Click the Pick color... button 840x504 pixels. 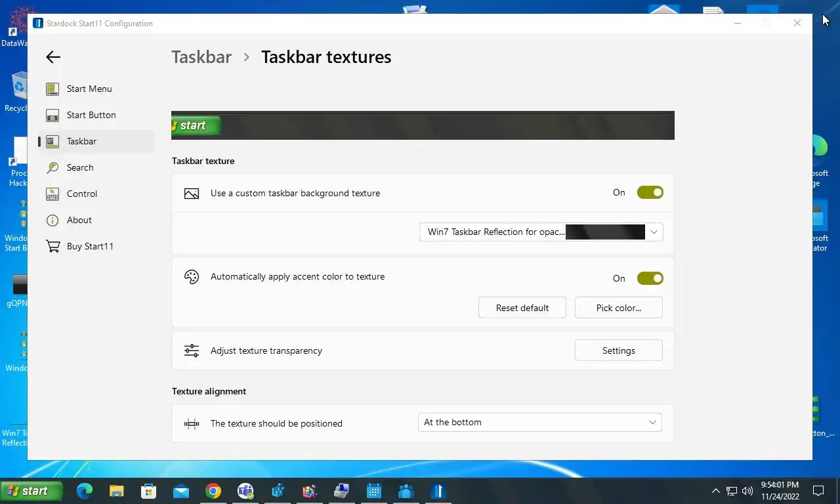(619, 308)
